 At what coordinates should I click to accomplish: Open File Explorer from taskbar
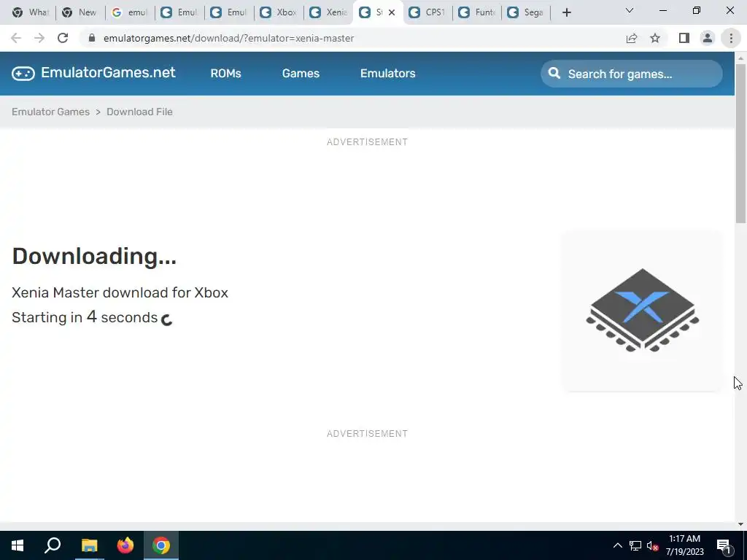[89, 545]
